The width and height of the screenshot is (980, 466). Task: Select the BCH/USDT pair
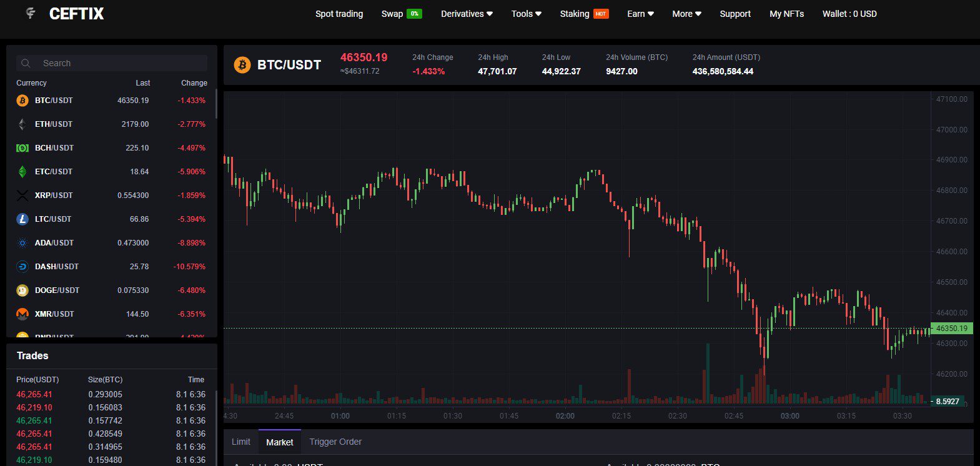click(x=111, y=148)
